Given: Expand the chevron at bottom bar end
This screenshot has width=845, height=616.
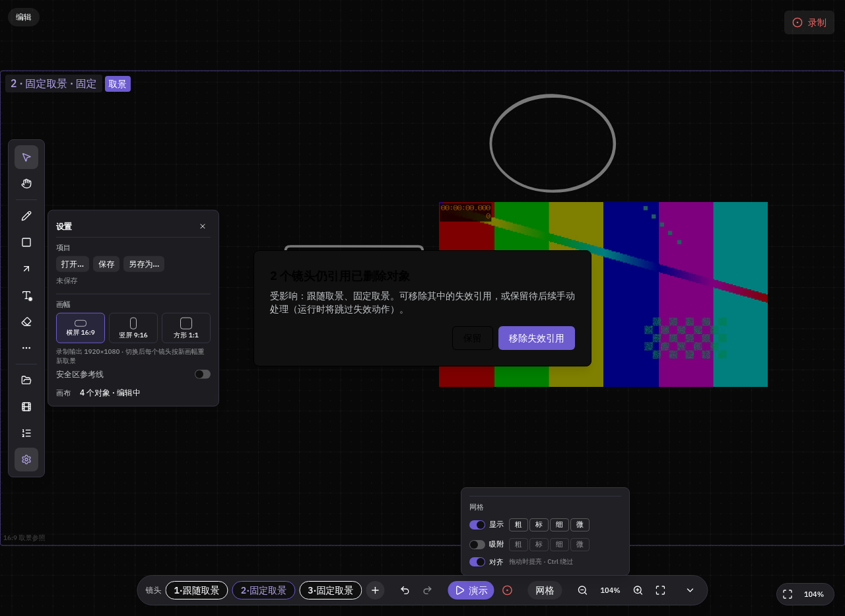Looking at the screenshot, I should point(690,590).
